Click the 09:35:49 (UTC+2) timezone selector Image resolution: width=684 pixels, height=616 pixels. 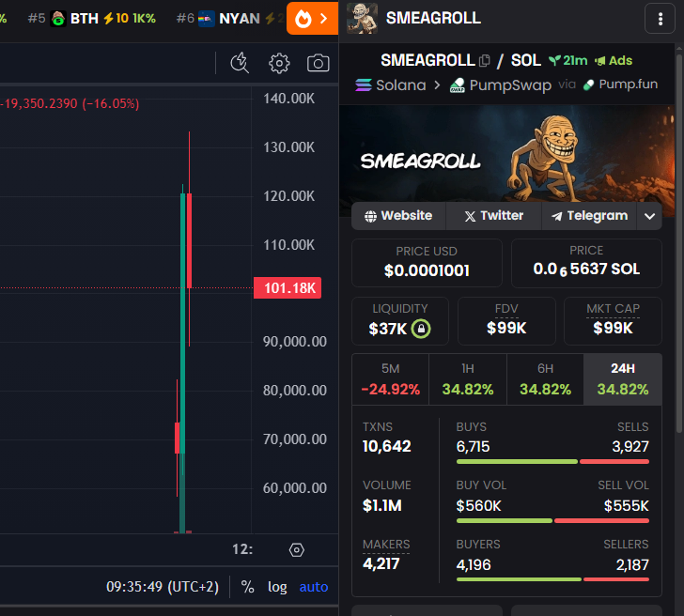point(163,587)
